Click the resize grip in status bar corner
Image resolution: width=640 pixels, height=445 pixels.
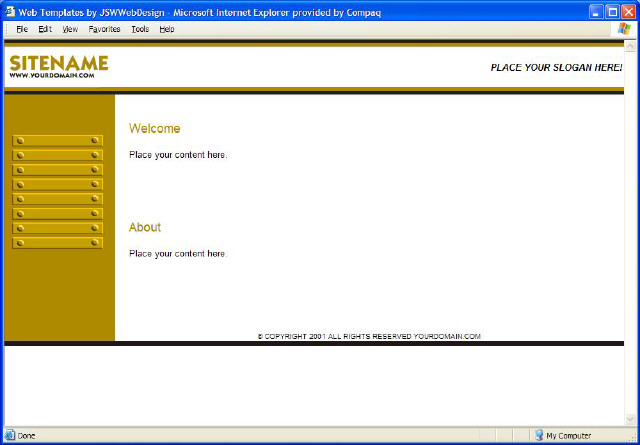coord(632,437)
